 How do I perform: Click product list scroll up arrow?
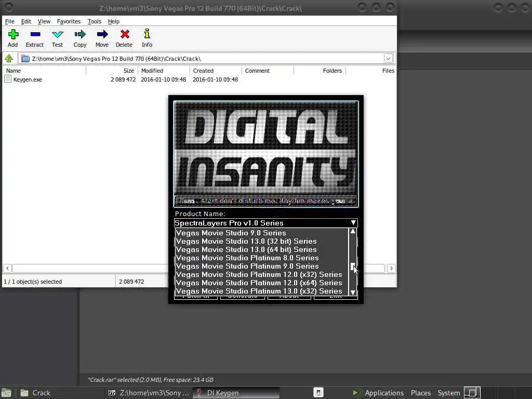click(x=353, y=231)
